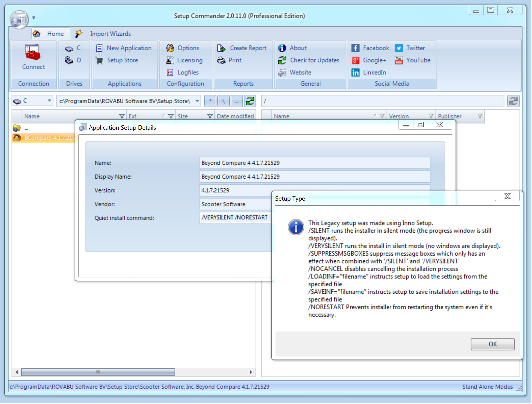Maximize the Application Setup Details window
Image resolution: width=532 pixels, height=404 pixels.
click(420, 125)
